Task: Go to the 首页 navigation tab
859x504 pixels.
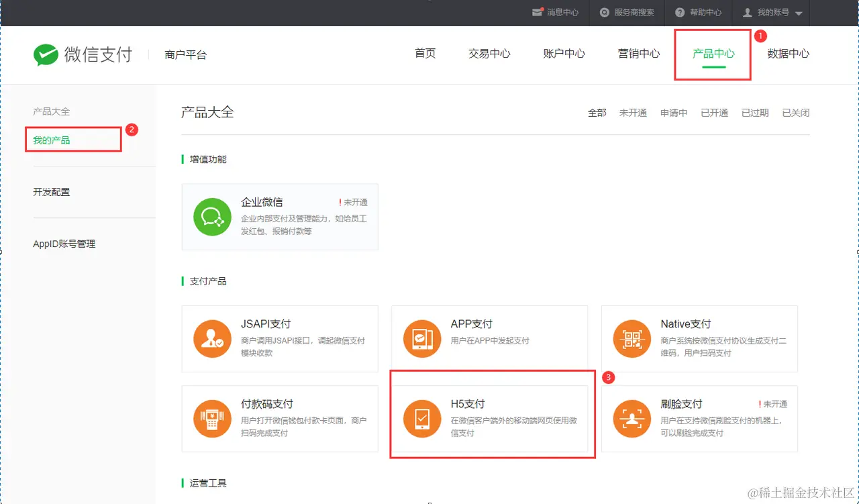Action: [x=425, y=54]
